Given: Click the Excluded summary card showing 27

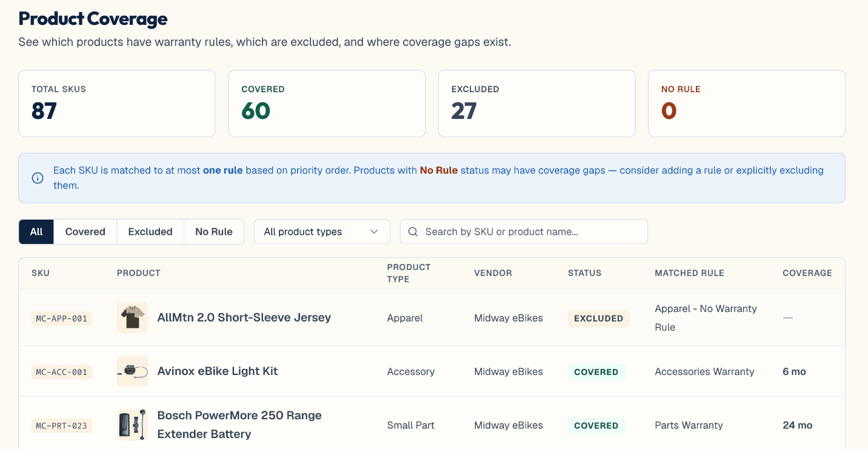Looking at the screenshot, I should point(536,104).
